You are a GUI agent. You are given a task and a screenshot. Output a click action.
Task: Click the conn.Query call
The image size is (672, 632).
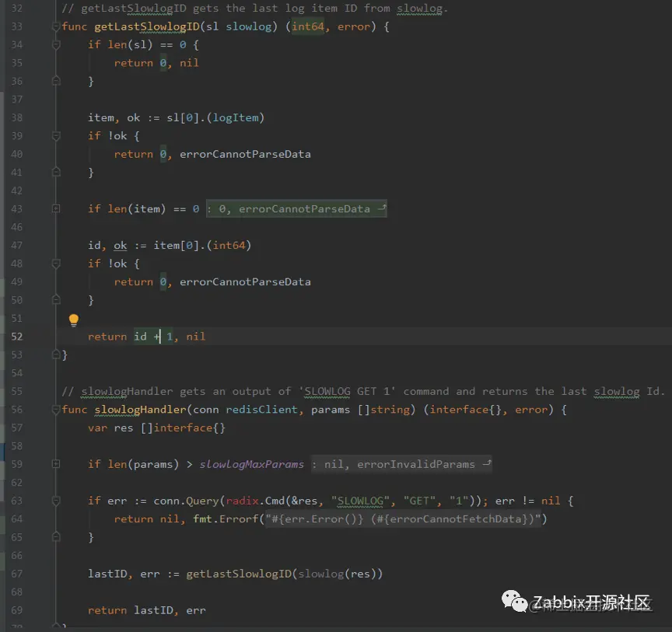186,501
